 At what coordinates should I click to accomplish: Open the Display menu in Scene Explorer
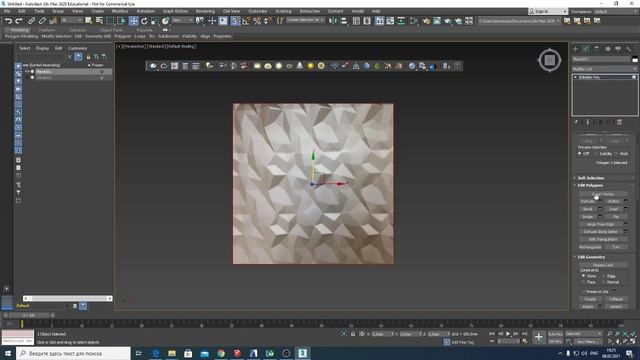click(x=42, y=48)
